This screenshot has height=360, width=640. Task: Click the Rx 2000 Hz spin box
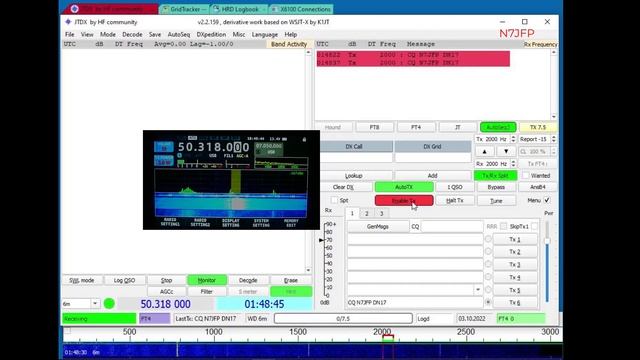[495, 164]
